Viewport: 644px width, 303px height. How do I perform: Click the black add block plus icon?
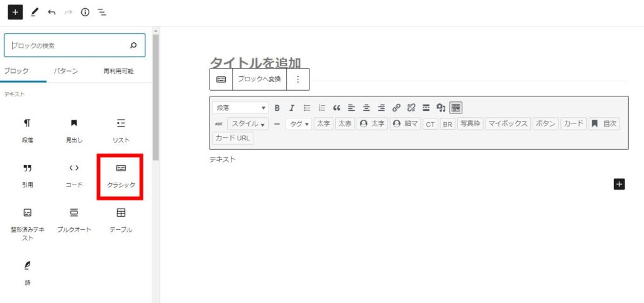(x=619, y=184)
